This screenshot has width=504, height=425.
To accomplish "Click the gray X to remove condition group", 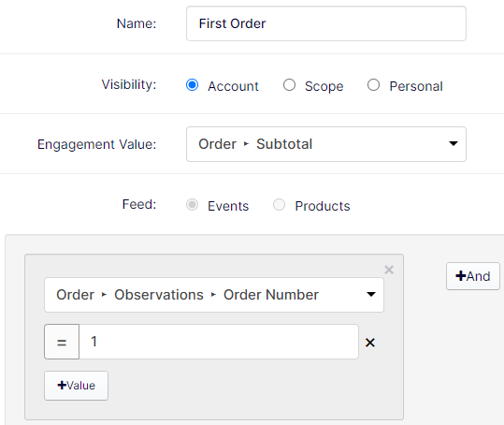I will tap(389, 270).
